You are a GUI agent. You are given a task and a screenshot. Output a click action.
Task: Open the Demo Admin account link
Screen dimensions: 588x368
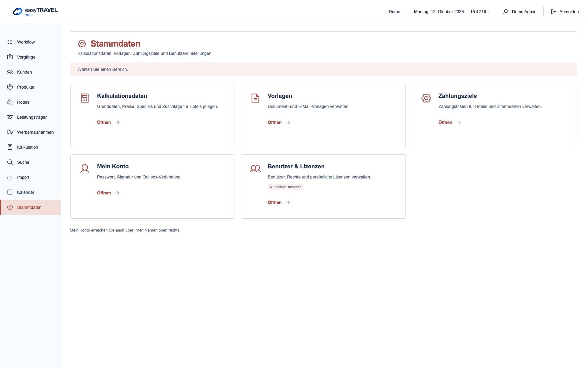pos(520,12)
